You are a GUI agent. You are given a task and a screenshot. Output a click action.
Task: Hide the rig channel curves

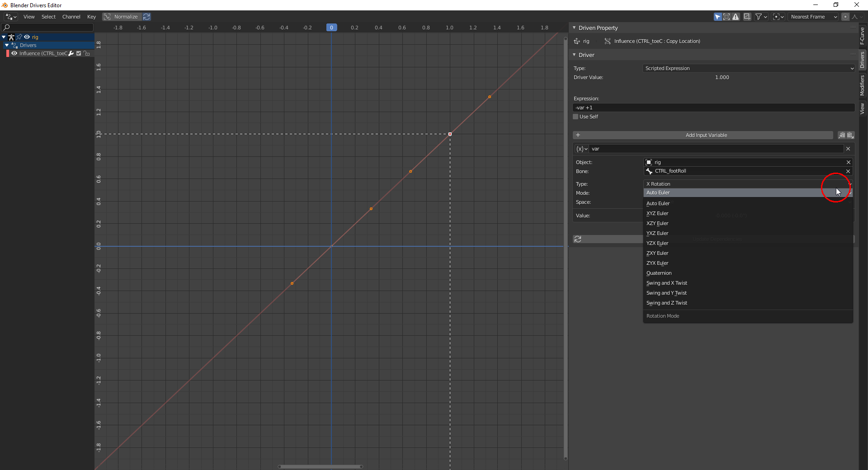point(27,37)
